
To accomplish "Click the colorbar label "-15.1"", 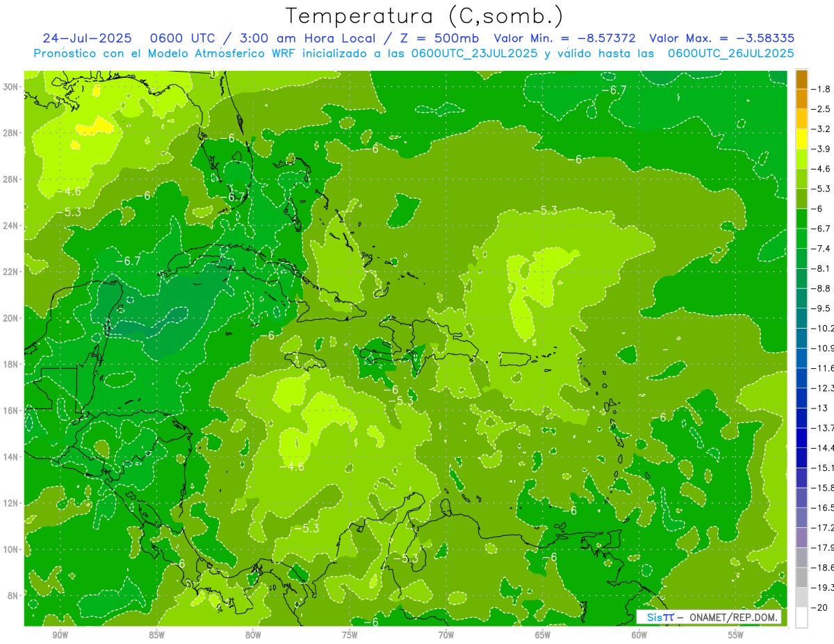I will [x=823, y=468].
